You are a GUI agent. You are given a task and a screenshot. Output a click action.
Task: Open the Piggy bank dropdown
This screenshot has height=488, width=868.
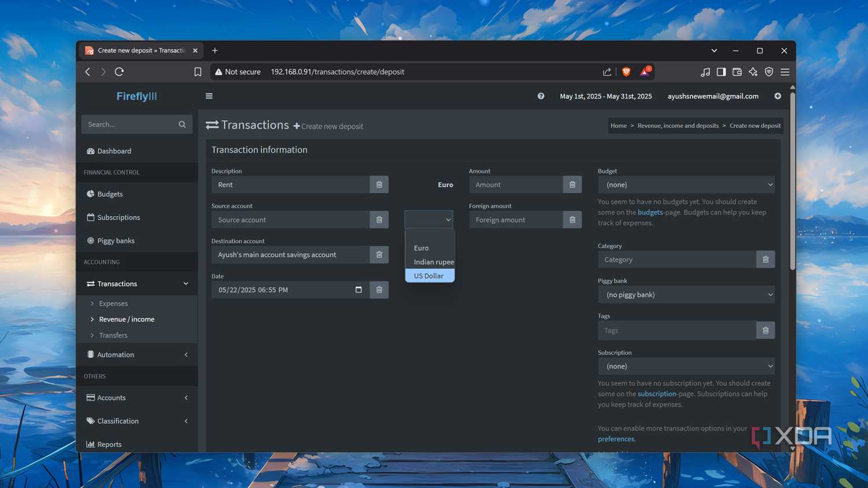point(686,295)
